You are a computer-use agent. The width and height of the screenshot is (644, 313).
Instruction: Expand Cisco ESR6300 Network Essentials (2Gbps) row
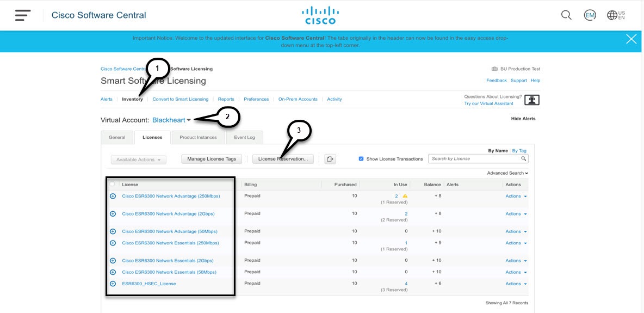coord(113,261)
